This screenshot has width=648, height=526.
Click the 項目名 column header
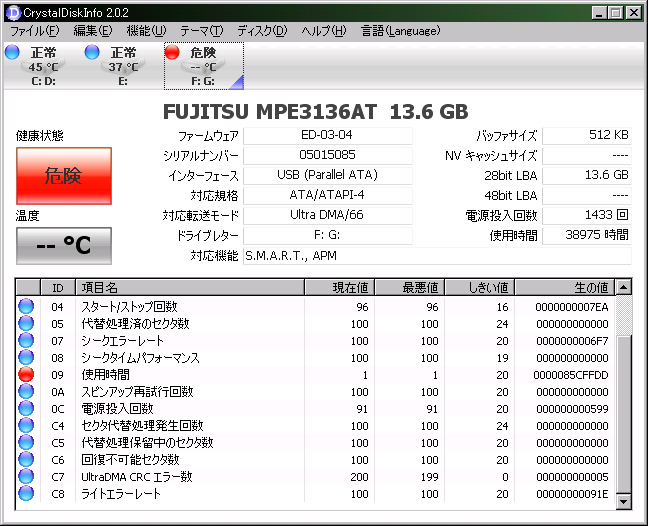[x=190, y=287]
